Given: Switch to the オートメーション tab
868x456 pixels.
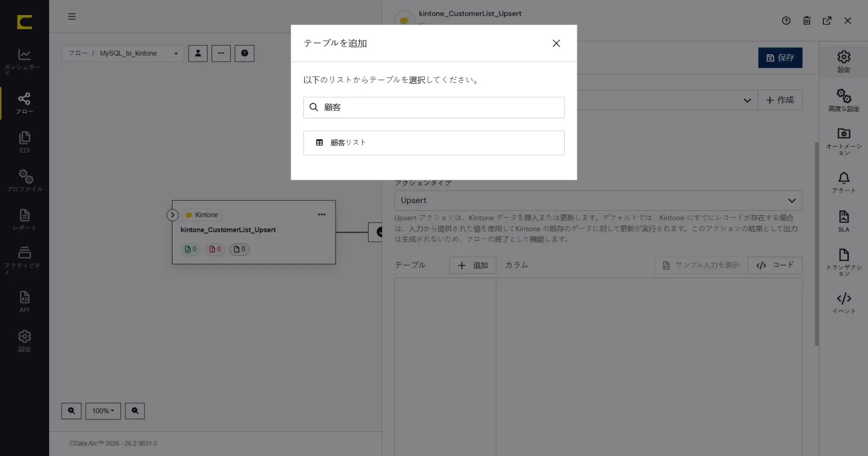Looking at the screenshot, I should click(844, 141).
